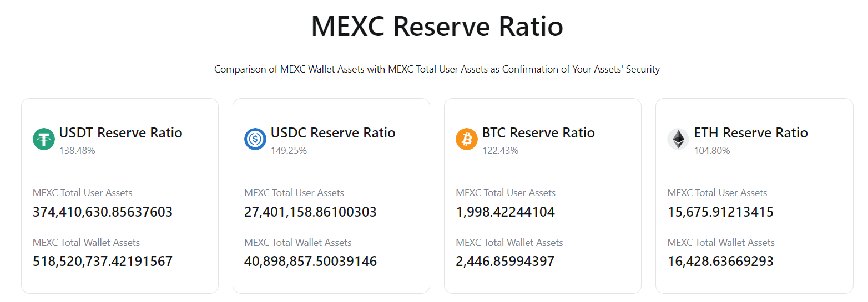Click USDT total wallet assets 518,520,737.42191567

103,262
